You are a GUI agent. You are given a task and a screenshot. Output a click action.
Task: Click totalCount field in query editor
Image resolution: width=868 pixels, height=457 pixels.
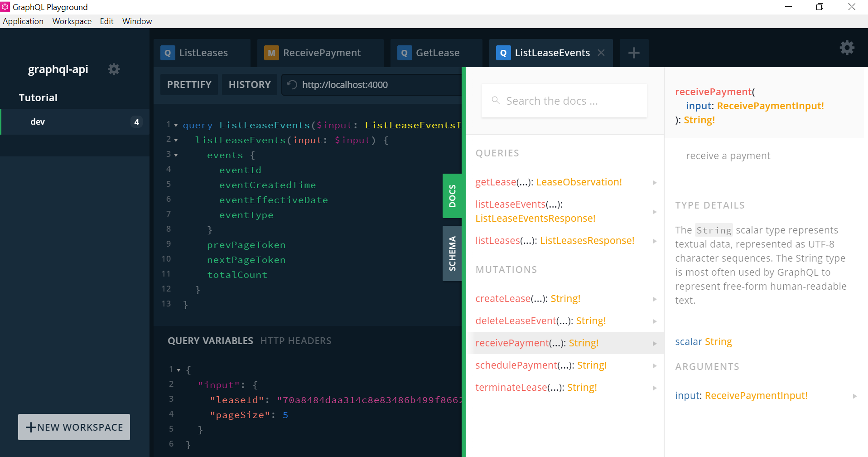[x=237, y=275]
